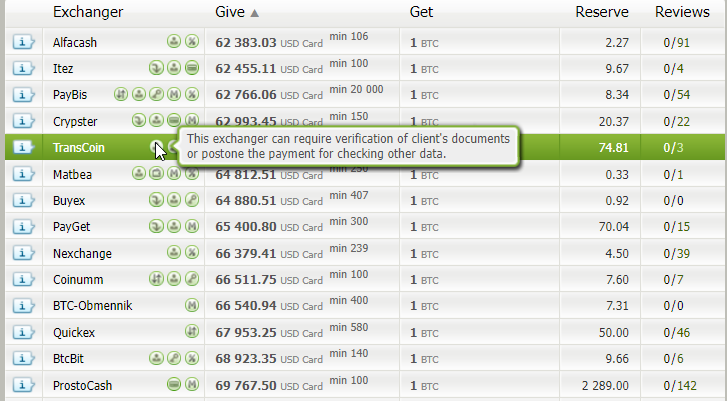Open the ProstoCash exchanger link
727x401 pixels.
pyautogui.click(x=83, y=386)
